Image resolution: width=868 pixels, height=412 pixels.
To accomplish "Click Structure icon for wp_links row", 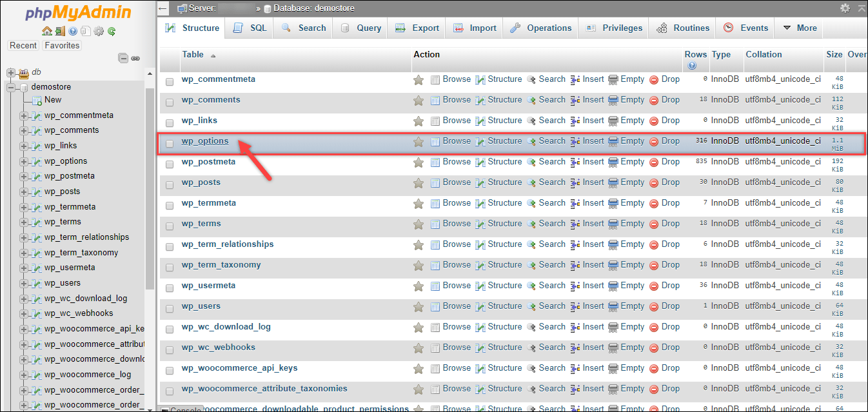I will 480,121.
